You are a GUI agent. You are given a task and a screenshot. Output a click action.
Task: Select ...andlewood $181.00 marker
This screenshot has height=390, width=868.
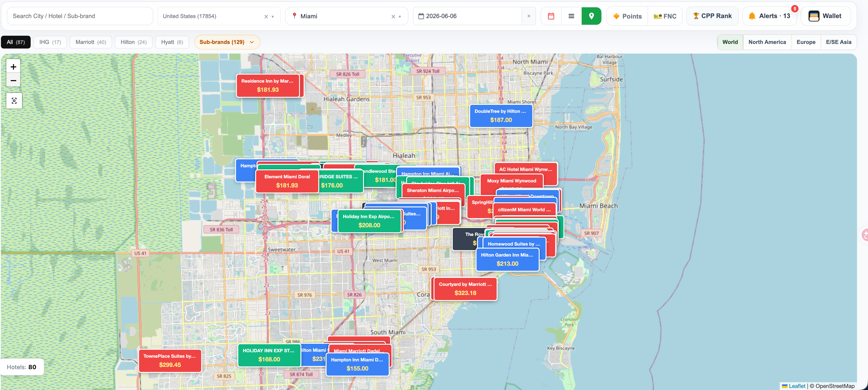[x=380, y=176]
